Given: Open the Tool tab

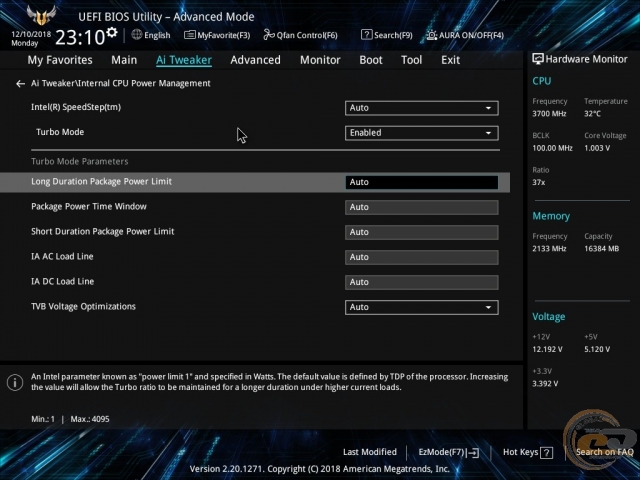Looking at the screenshot, I should [411, 60].
